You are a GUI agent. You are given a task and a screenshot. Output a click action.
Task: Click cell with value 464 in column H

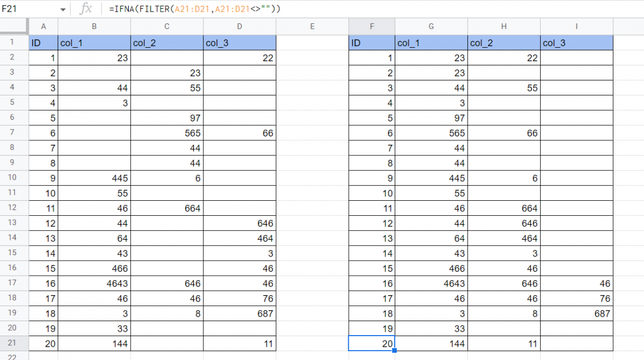504,238
